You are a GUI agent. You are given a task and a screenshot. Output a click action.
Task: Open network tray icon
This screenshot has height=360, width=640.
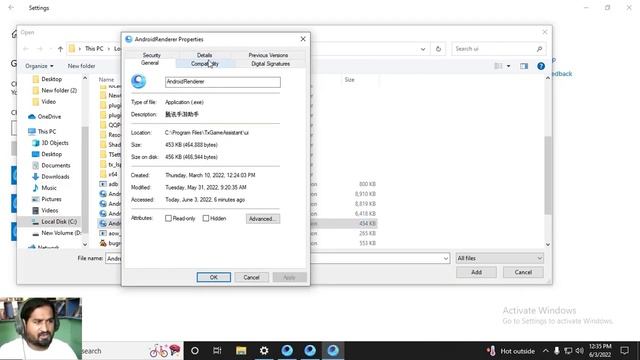coord(568,351)
